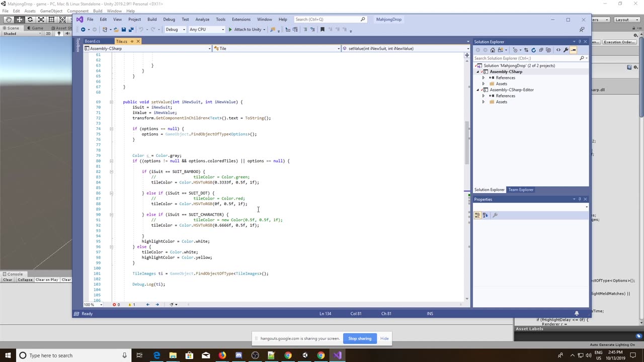Click the Save file floppy disk icon

tap(124, 30)
